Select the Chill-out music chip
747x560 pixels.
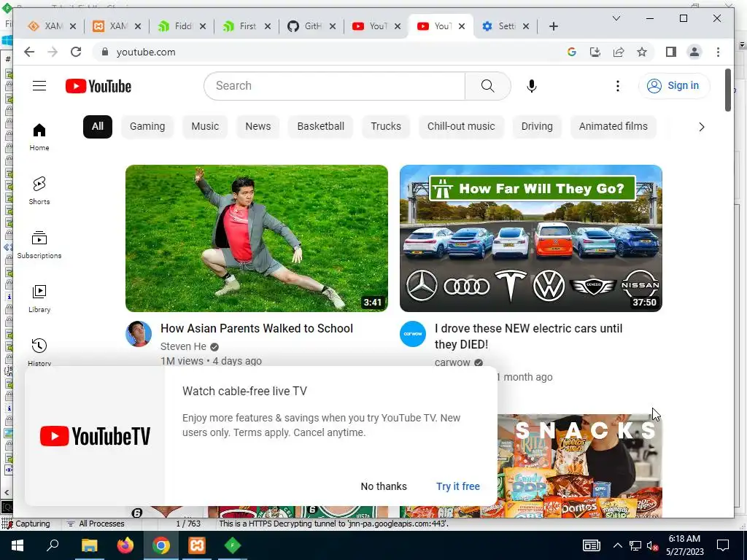coord(461,126)
